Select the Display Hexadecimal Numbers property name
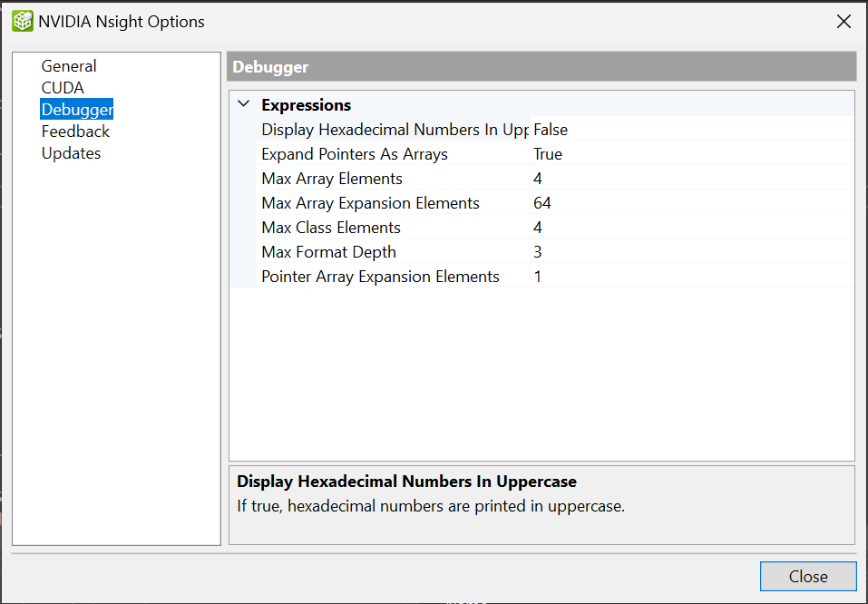868x604 pixels. pyautogui.click(x=394, y=130)
